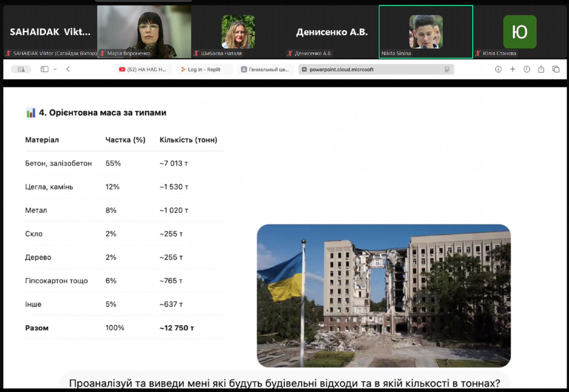Click the "~765 т" value
Image resolution: width=569 pixels, height=392 pixels.
click(x=171, y=281)
